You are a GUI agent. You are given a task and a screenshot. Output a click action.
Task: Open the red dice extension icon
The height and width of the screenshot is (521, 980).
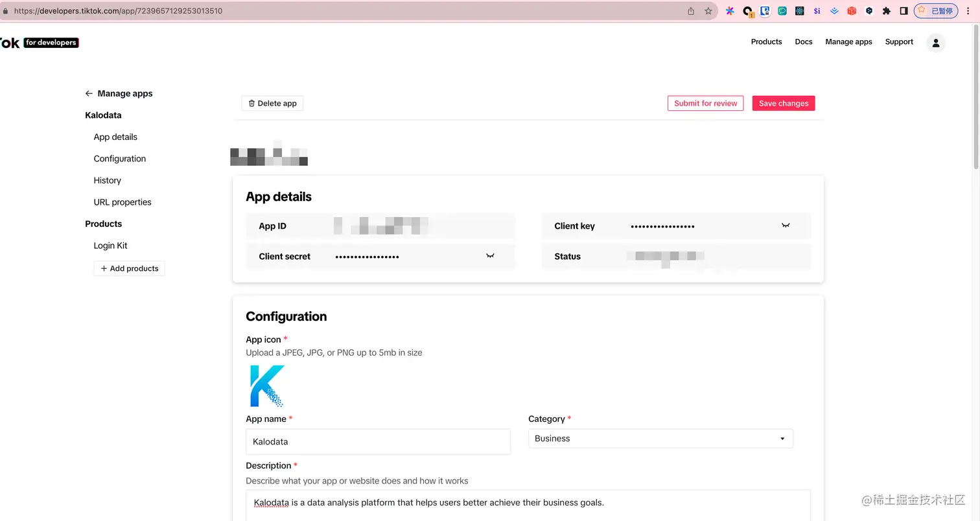[x=851, y=11]
